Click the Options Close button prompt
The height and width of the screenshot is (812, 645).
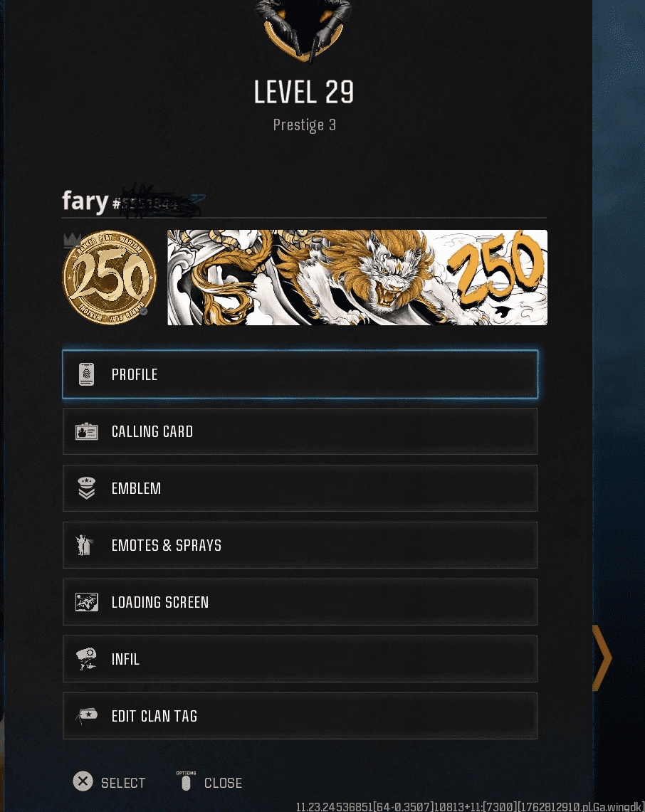[209, 781]
